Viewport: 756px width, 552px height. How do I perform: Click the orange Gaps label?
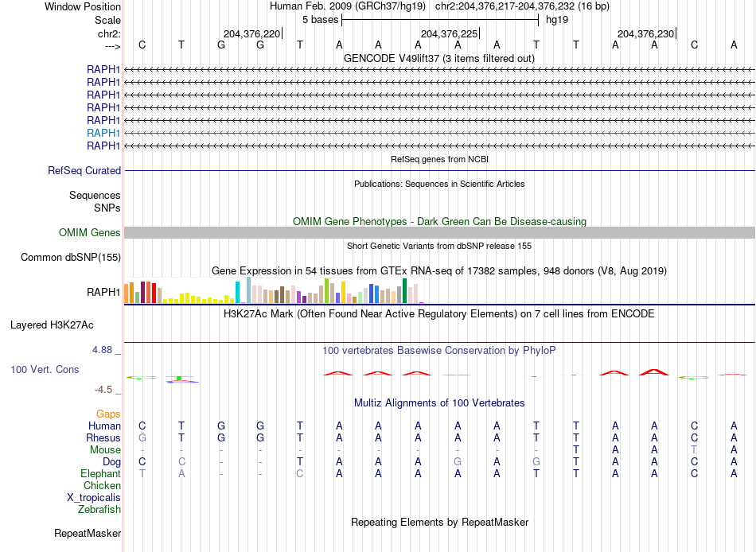coord(108,414)
